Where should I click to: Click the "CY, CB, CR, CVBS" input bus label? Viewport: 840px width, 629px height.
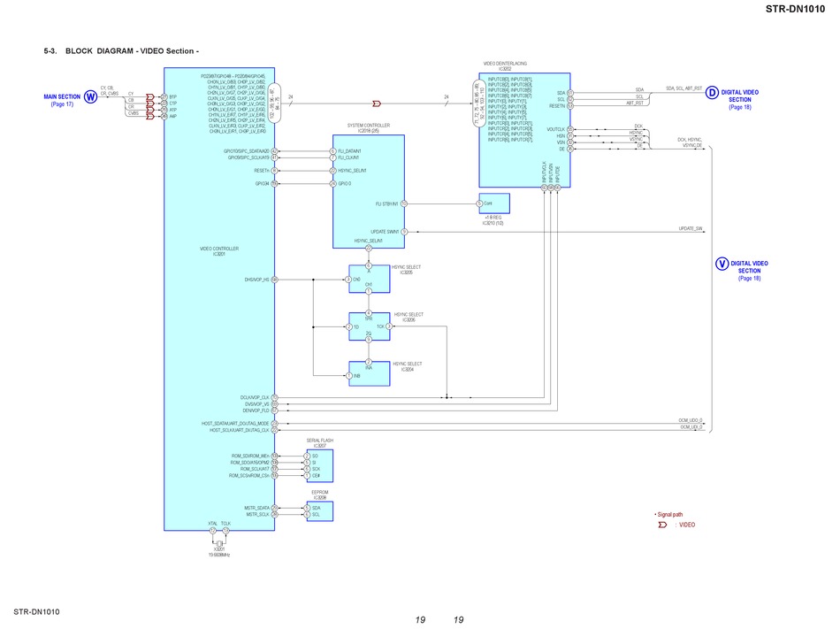point(110,90)
